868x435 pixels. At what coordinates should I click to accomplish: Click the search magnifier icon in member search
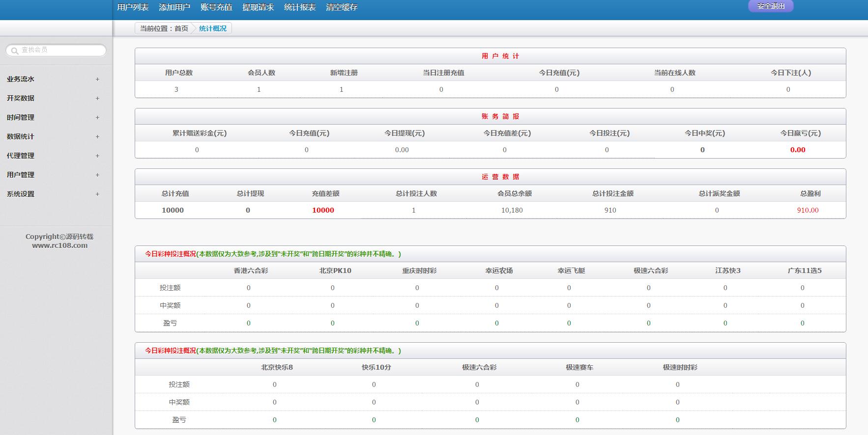[15, 51]
